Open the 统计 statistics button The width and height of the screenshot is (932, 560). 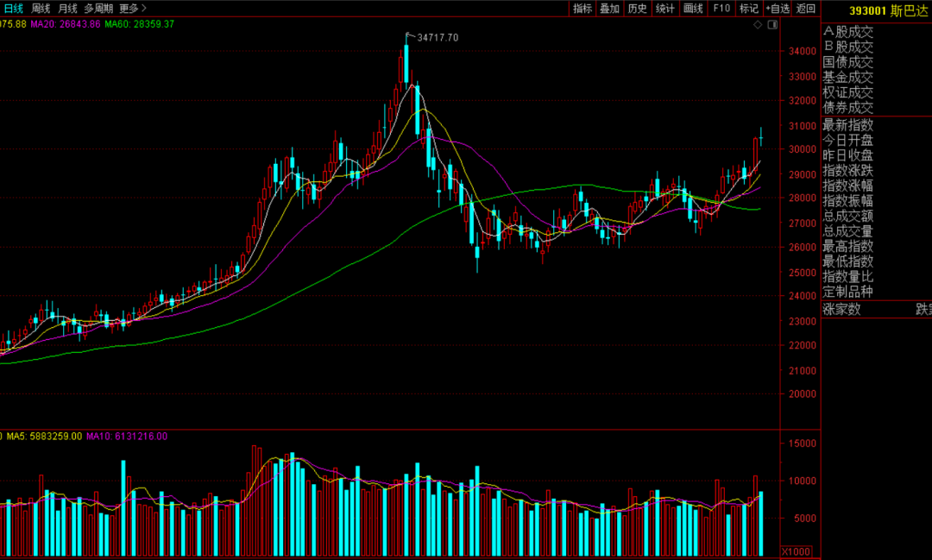pos(665,9)
